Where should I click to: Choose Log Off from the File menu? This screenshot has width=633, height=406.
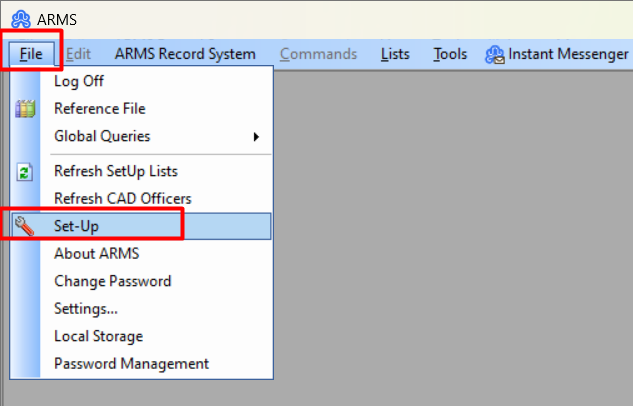pyautogui.click(x=141, y=81)
